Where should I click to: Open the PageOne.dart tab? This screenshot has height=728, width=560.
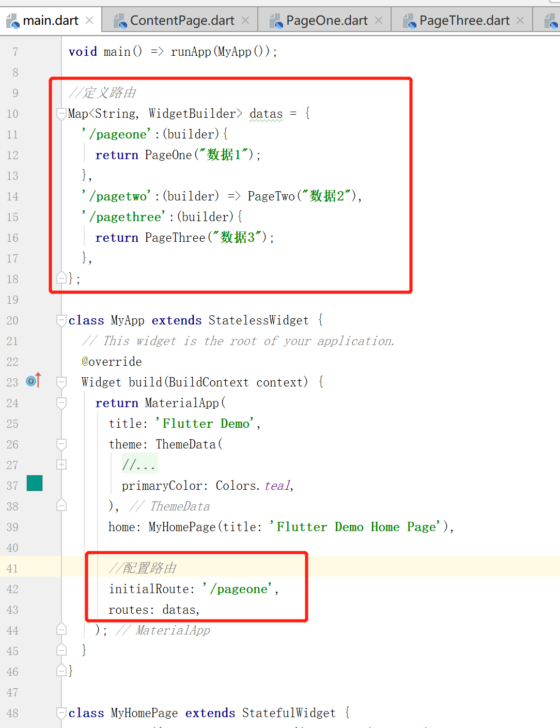[x=324, y=21]
